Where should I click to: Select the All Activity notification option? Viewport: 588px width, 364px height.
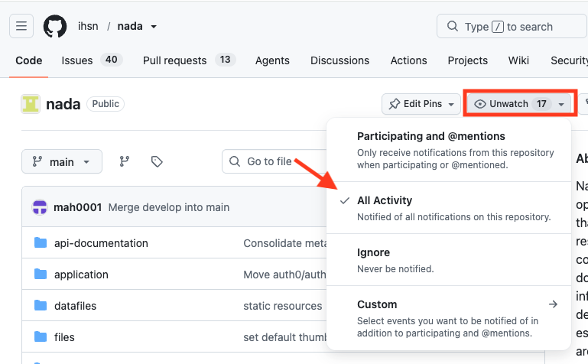(449, 208)
